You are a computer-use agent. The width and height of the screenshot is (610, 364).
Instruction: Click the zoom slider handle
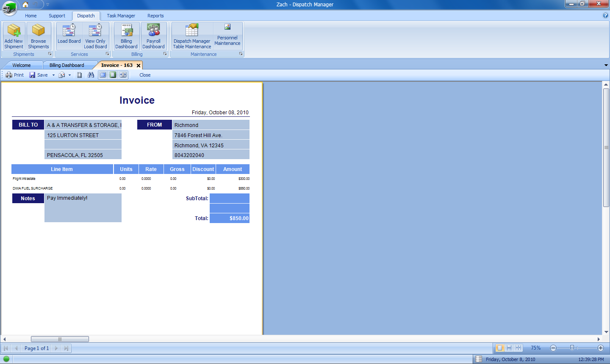pyautogui.click(x=572, y=348)
